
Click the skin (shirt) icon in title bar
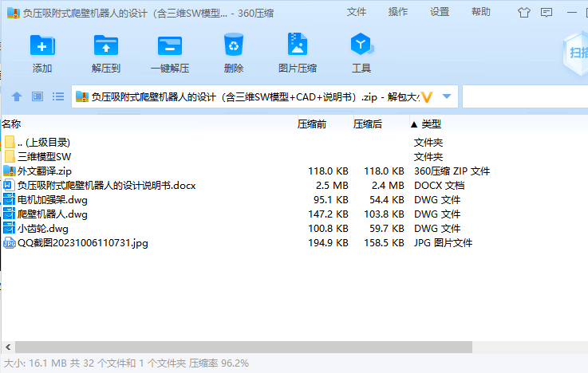pos(524,13)
